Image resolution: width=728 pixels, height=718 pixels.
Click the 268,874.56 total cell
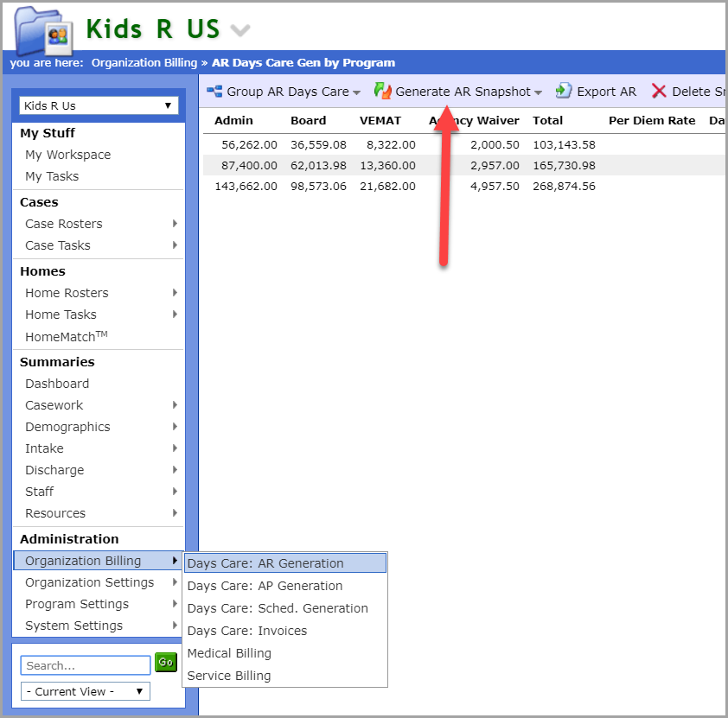coord(564,187)
